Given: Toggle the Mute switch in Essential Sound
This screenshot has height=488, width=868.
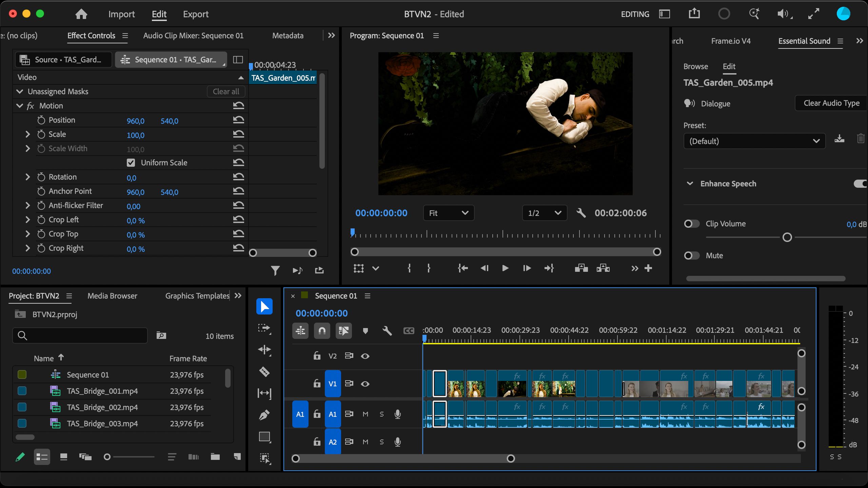Looking at the screenshot, I should [692, 256].
